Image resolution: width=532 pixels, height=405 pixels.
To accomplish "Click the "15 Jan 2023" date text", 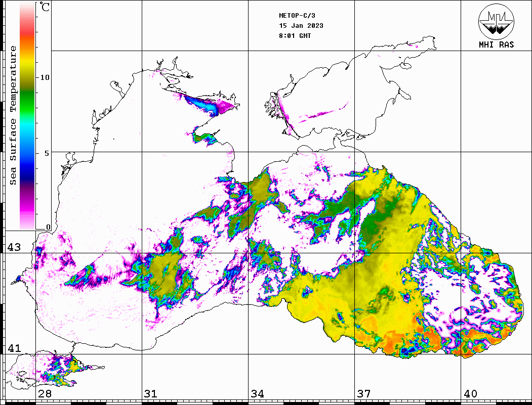I will [x=301, y=26].
